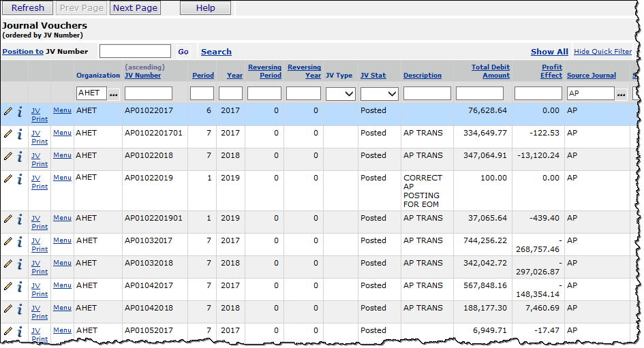Click the pencil edit icon for AP01022017
Image resolution: width=644 pixels, height=348 pixels.
point(8,112)
